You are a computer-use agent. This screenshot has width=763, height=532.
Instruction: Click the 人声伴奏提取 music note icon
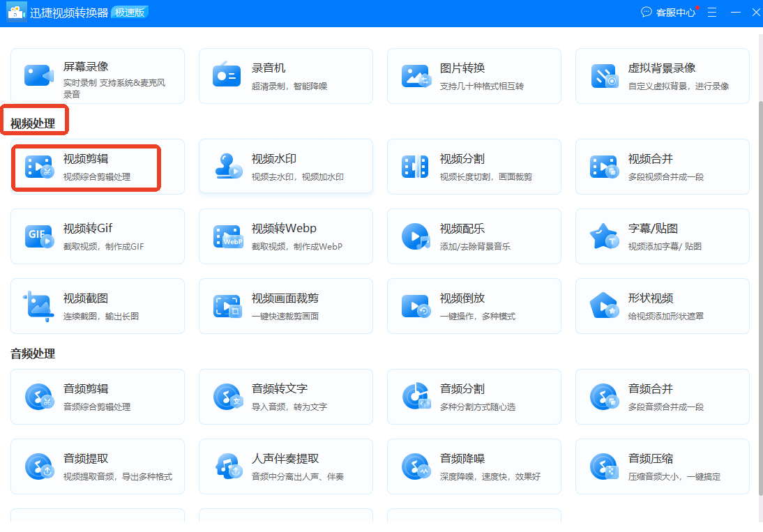(229, 466)
